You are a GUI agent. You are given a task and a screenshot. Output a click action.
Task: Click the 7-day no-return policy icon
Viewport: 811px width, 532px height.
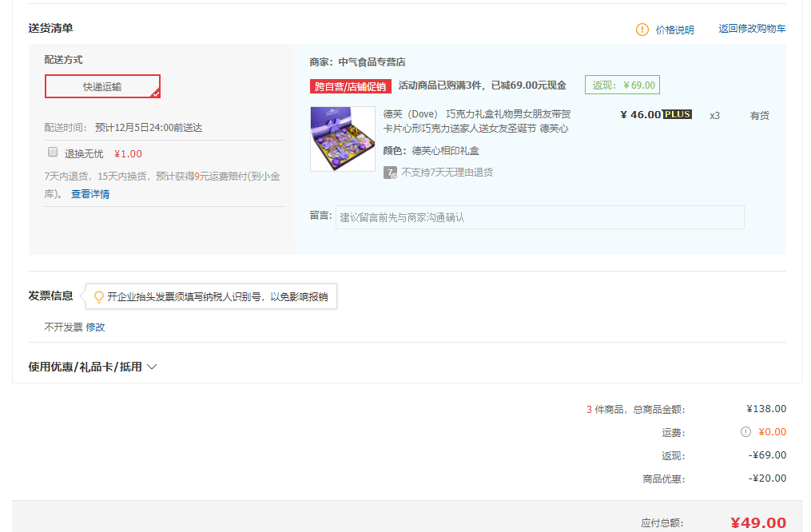pyautogui.click(x=390, y=173)
